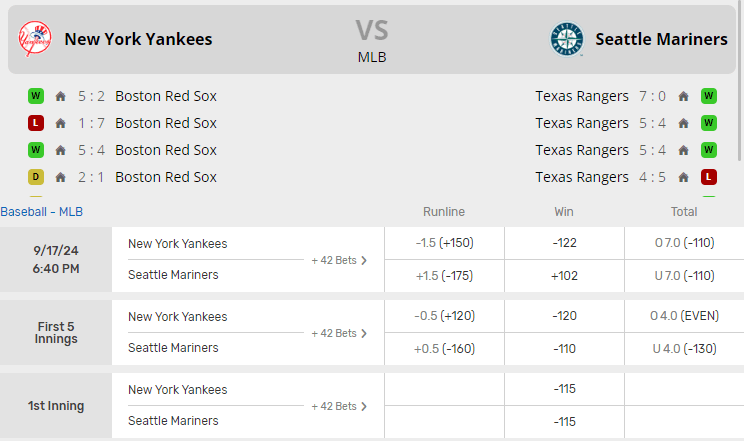Expand +42 Bets for the full game
This screenshot has height=441, width=744.
[339, 260]
